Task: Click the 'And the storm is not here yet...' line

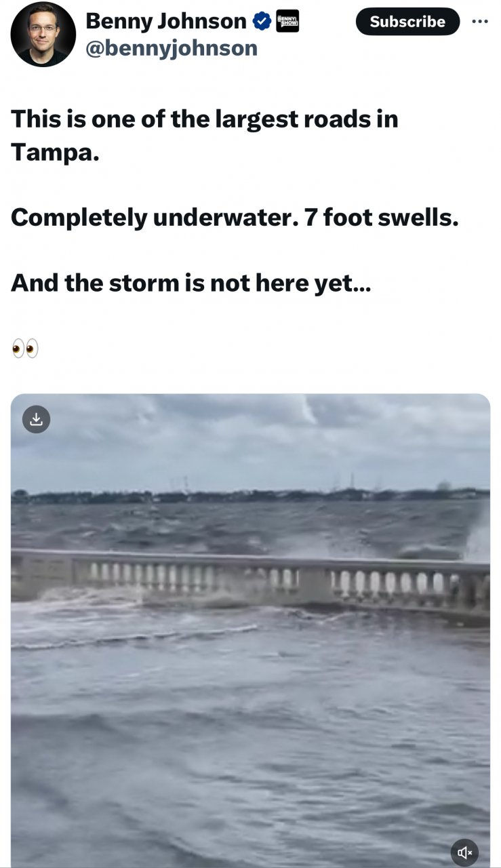Action: (x=191, y=283)
